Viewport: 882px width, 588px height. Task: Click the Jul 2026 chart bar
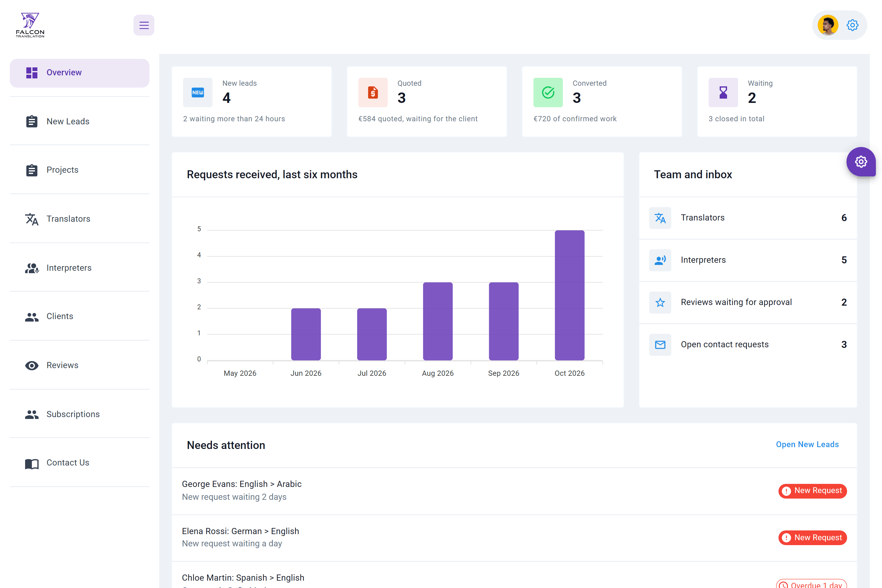pyautogui.click(x=371, y=334)
